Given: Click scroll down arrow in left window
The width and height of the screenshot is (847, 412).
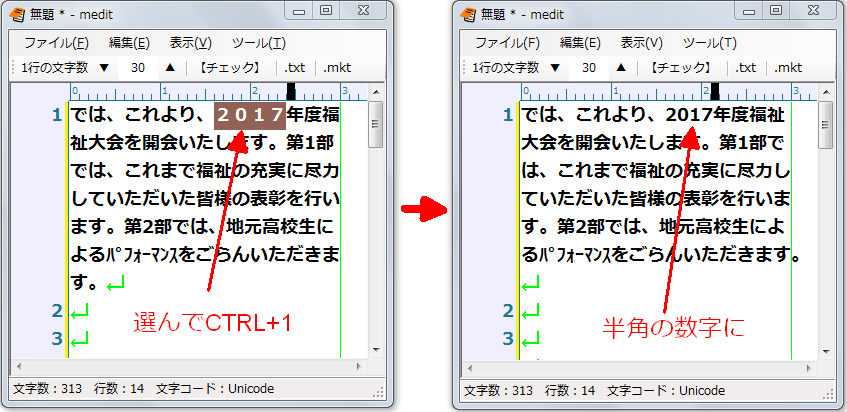Looking at the screenshot, I should click(x=376, y=350).
